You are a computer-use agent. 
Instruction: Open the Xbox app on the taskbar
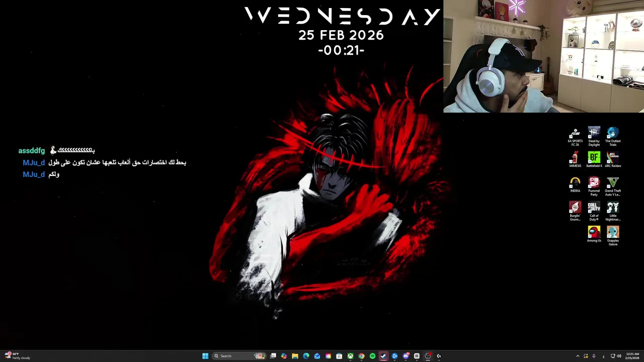click(x=350, y=356)
